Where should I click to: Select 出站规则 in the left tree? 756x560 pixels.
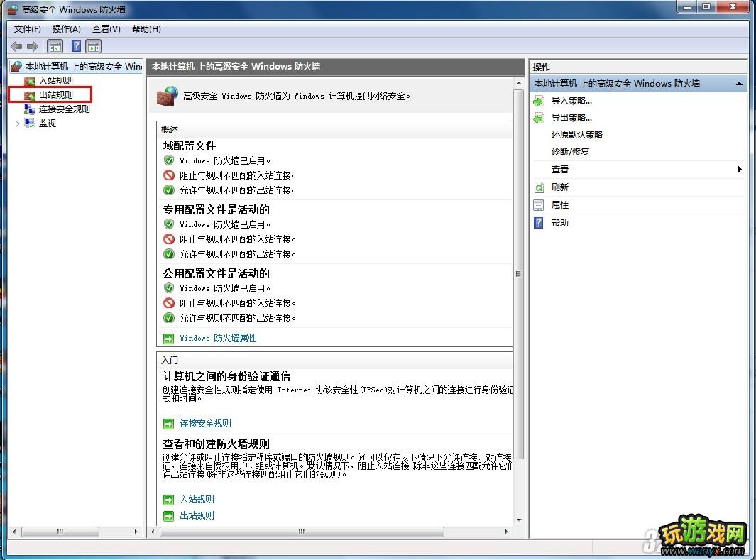tap(55, 95)
